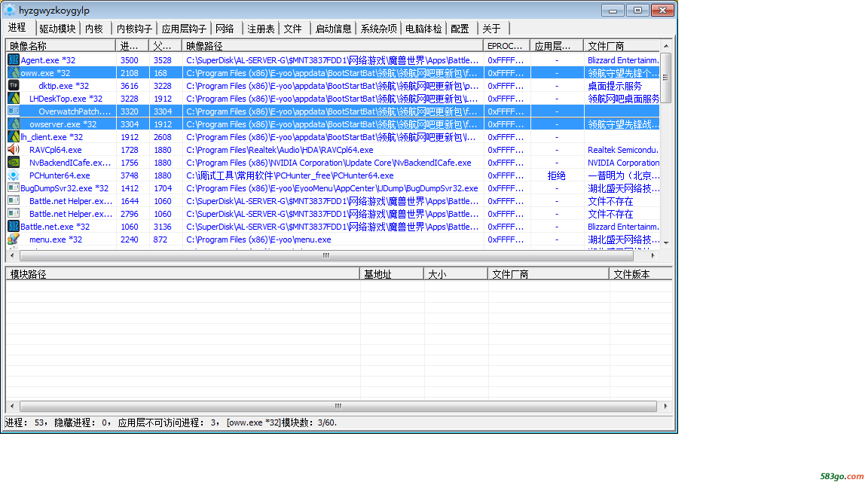Click the Realtek Semicondu. vendor cell
Screen dimensions: 868x488
point(623,150)
